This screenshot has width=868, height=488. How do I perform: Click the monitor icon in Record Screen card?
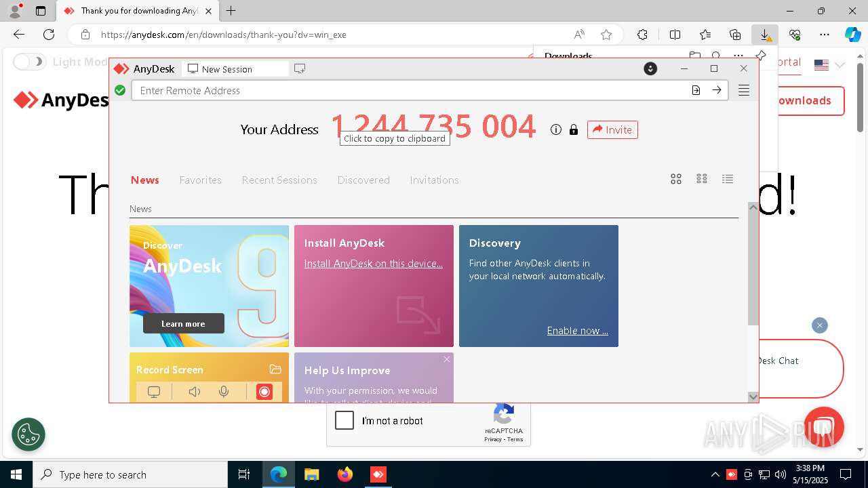pyautogui.click(x=154, y=392)
